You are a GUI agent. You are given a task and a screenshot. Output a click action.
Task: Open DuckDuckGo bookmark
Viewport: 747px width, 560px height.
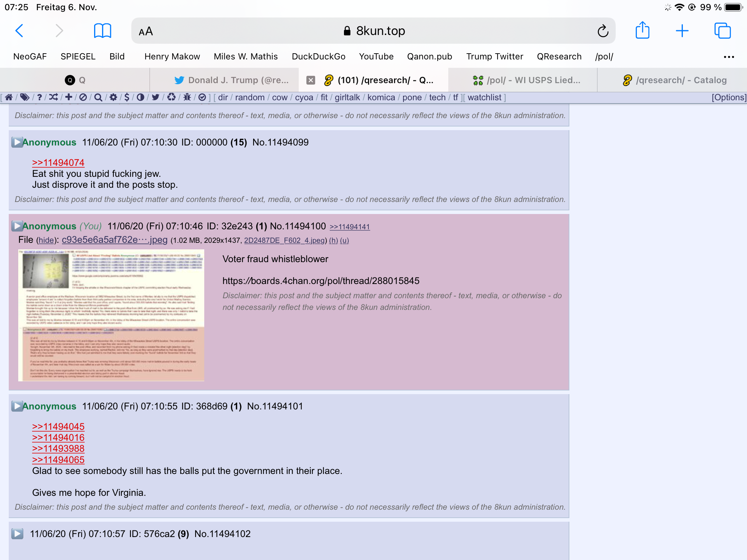[x=318, y=57]
